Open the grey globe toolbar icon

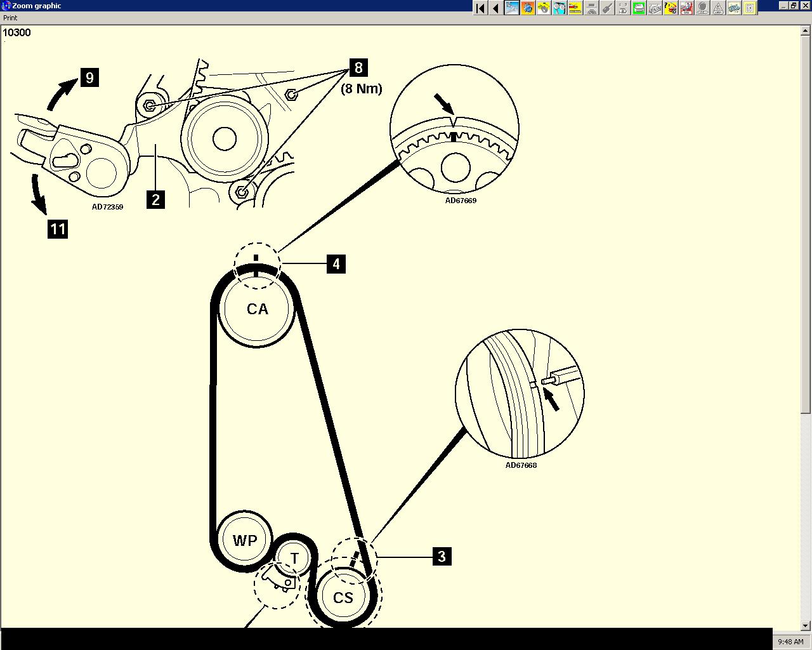pyautogui.click(x=702, y=8)
